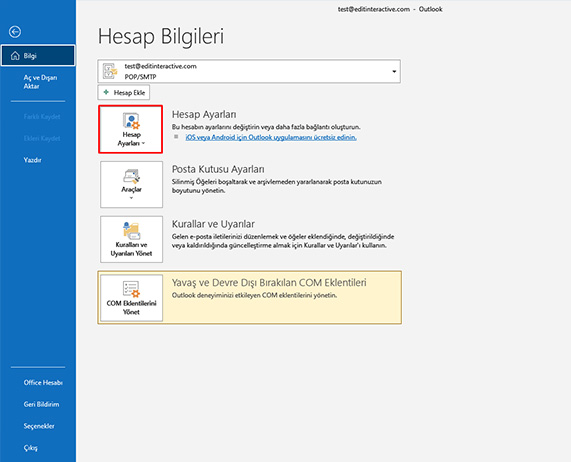The image size is (571, 462).
Task: Click the Hesap Ayarları heading text
Action: click(x=204, y=114)
